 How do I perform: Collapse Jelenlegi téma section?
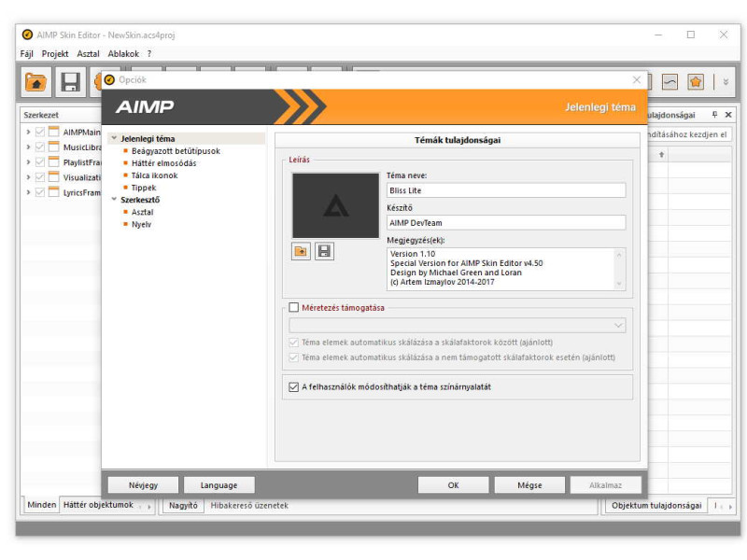(114, 138)
